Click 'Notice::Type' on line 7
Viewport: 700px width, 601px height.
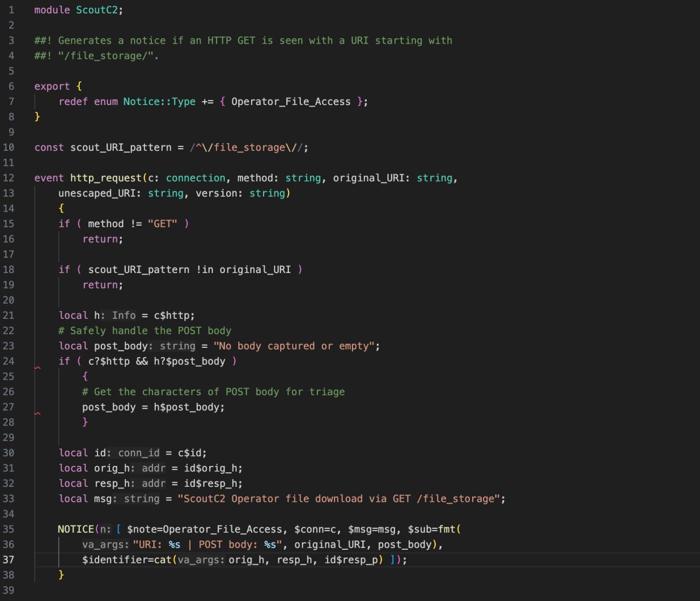[160, 101]
